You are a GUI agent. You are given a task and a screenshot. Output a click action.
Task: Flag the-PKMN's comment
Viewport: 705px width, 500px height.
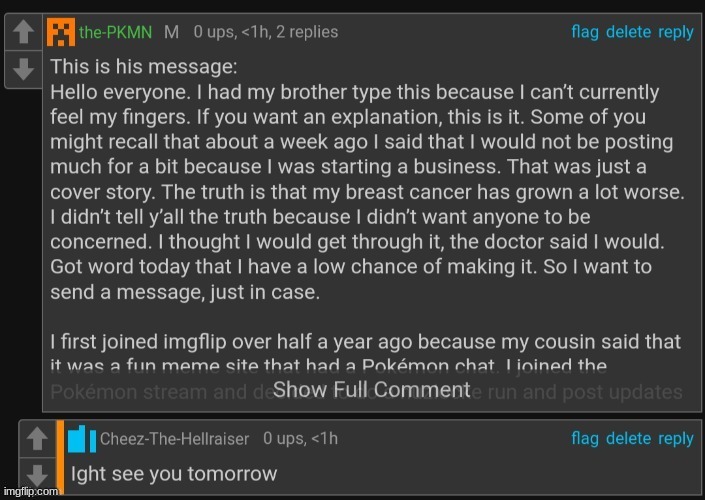585,32
